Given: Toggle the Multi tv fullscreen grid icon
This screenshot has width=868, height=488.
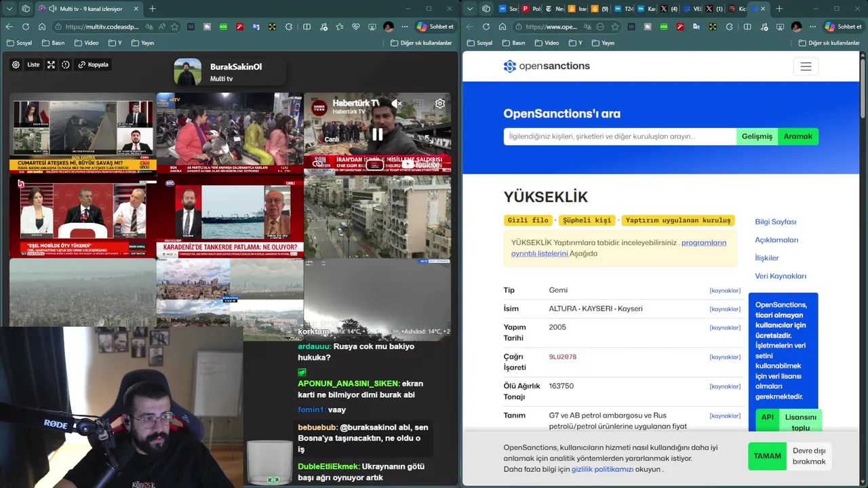Looking at the screenshot, I should point(51,64).
